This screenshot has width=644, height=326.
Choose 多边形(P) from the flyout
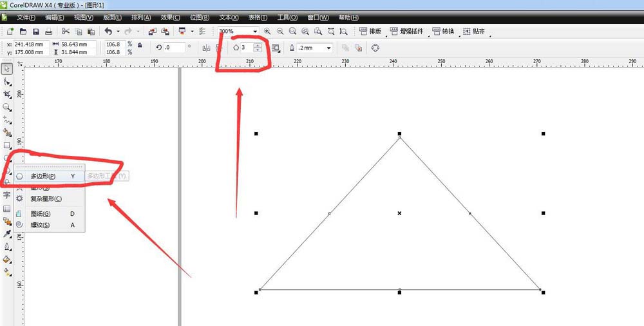[x=50, y=177]
